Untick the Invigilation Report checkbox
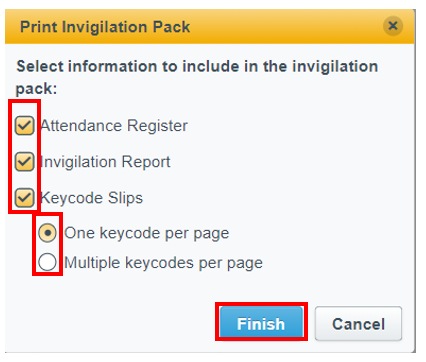 pyautogui.click(x=24, y=161)
